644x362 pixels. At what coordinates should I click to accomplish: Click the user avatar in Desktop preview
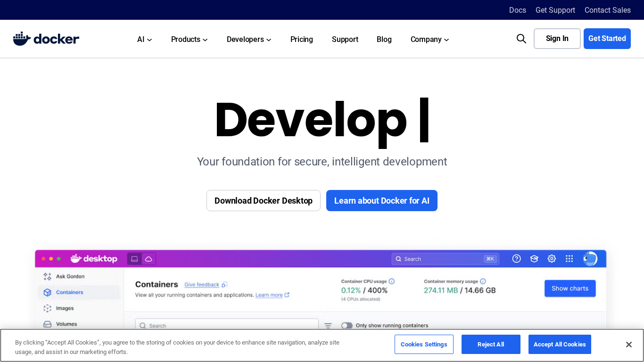[x=590, y=258]
